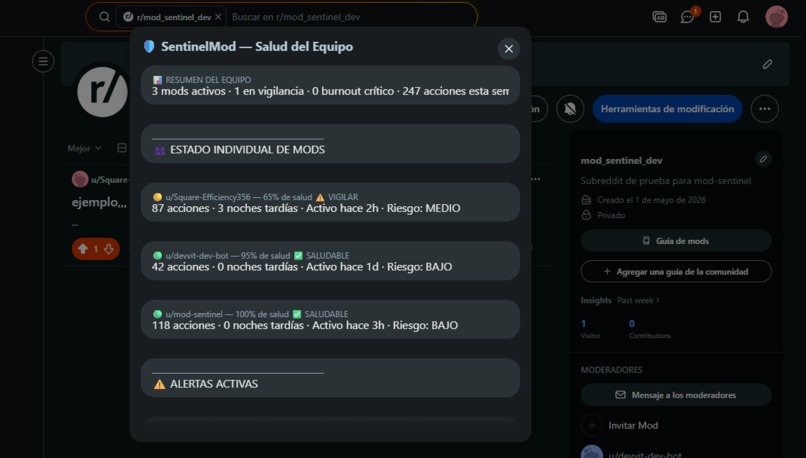Select the u/devvit-dev-bot mod status row
The height and width of the screenshot is (458, 806).
pos(330,261)
